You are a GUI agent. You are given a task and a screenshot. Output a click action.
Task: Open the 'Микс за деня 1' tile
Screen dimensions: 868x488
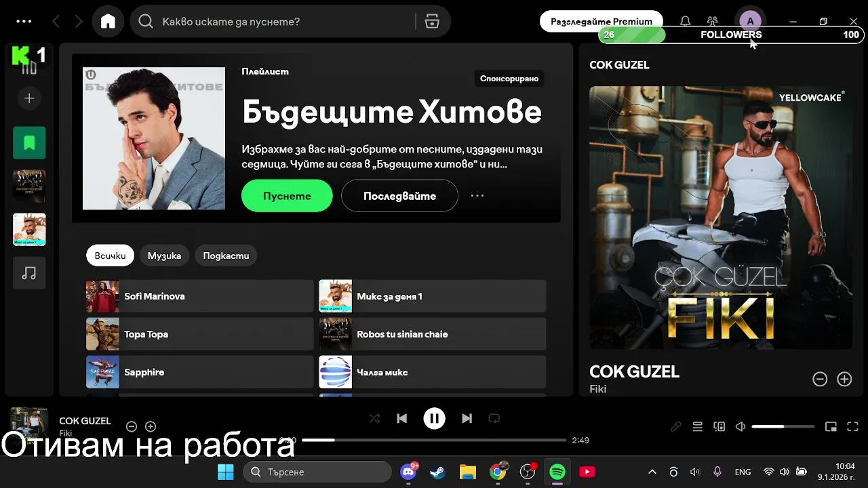tap(433, 296)
